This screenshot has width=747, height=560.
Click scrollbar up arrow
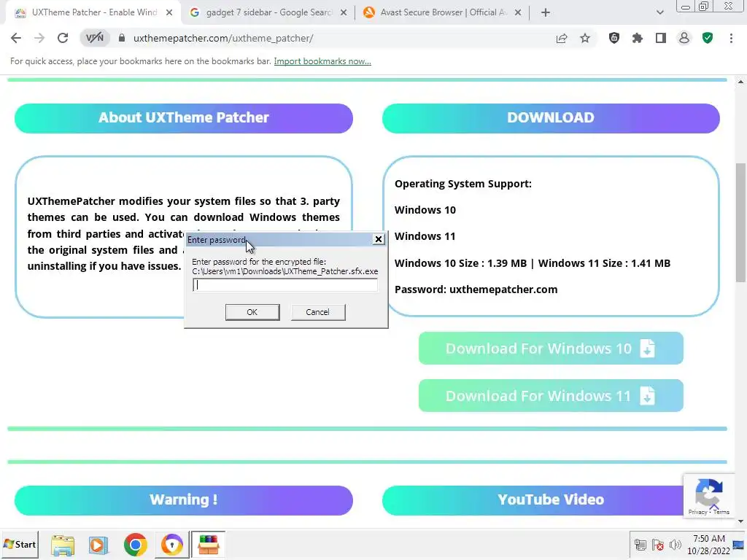pyautogui.click(x=740, y=82)
